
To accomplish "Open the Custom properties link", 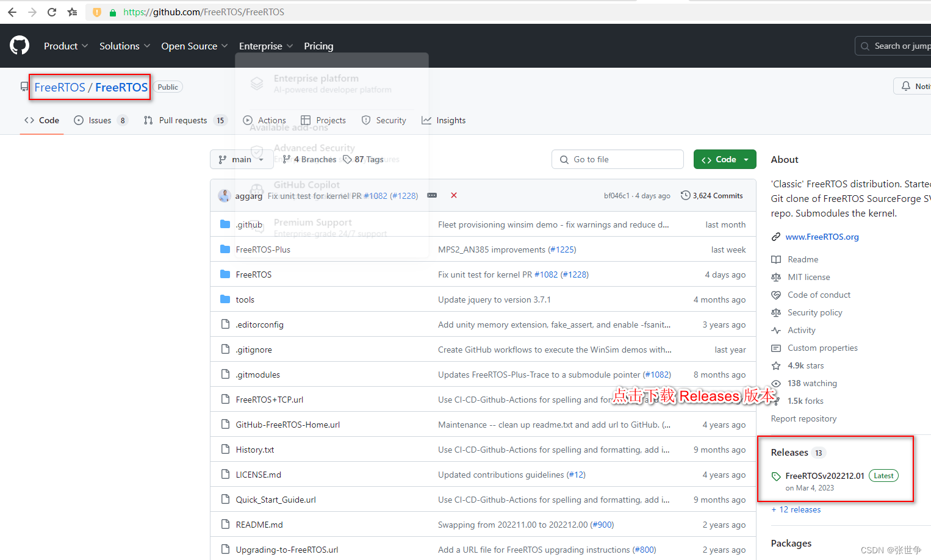I will 822,348.
